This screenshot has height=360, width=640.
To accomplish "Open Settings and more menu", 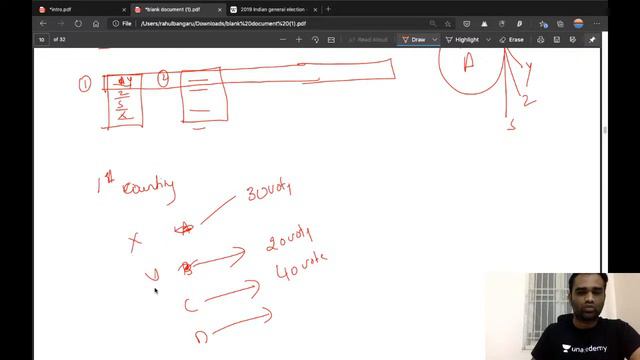I will point(596,24).
